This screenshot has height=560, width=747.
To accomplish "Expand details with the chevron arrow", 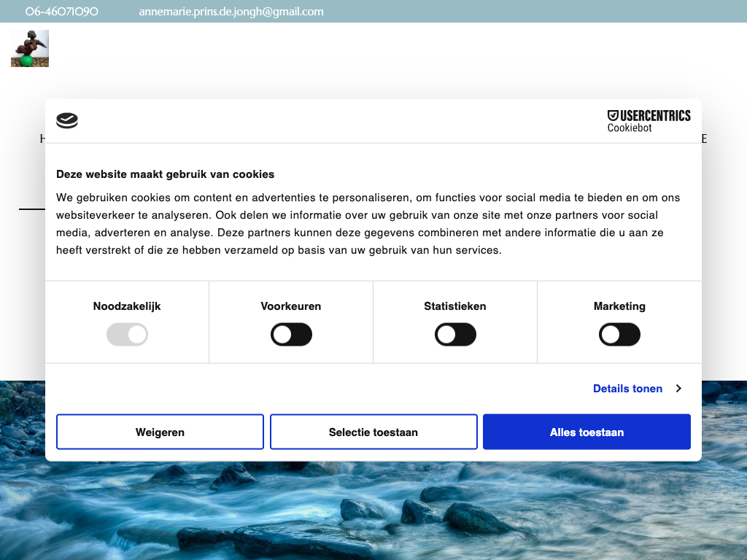I will [x=678, y=389].
